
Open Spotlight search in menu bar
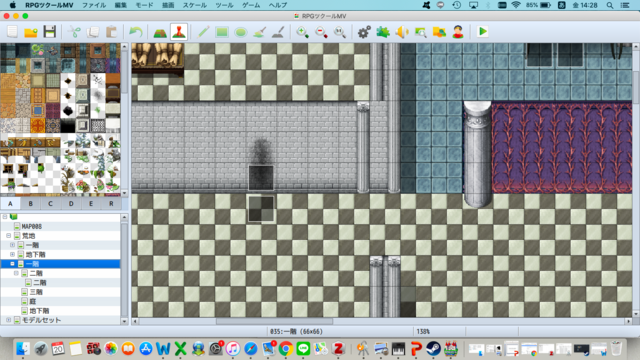(x=610, y=5)
